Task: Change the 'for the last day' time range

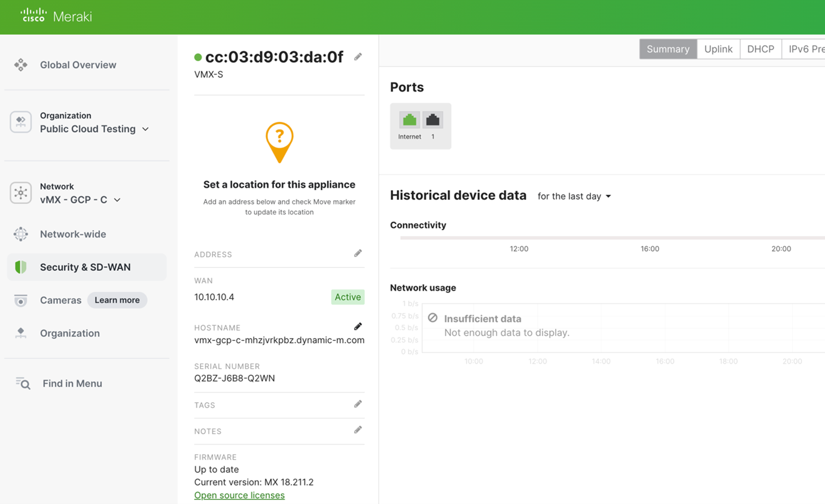Action: tap(574, 196)
